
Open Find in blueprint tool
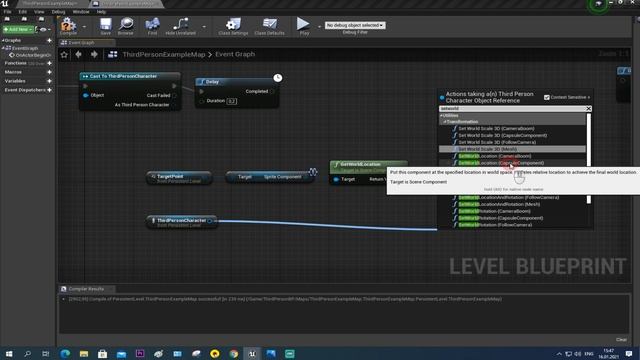152,25
